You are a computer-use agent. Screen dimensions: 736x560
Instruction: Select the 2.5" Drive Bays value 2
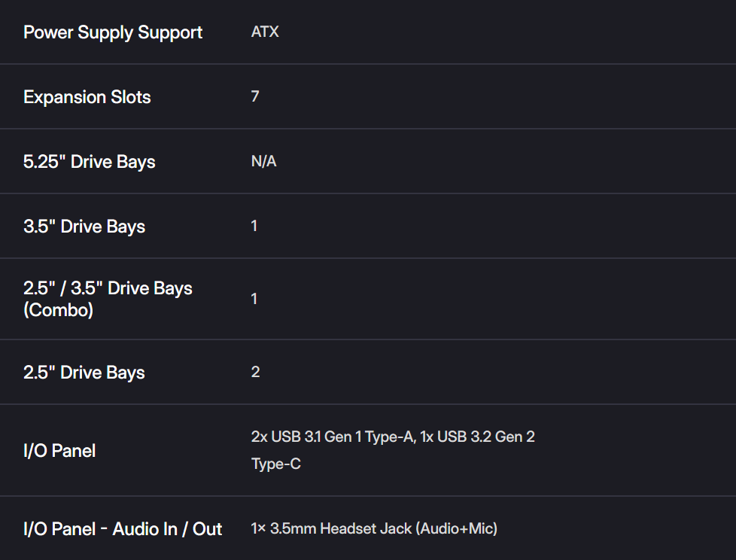[255, 372]
